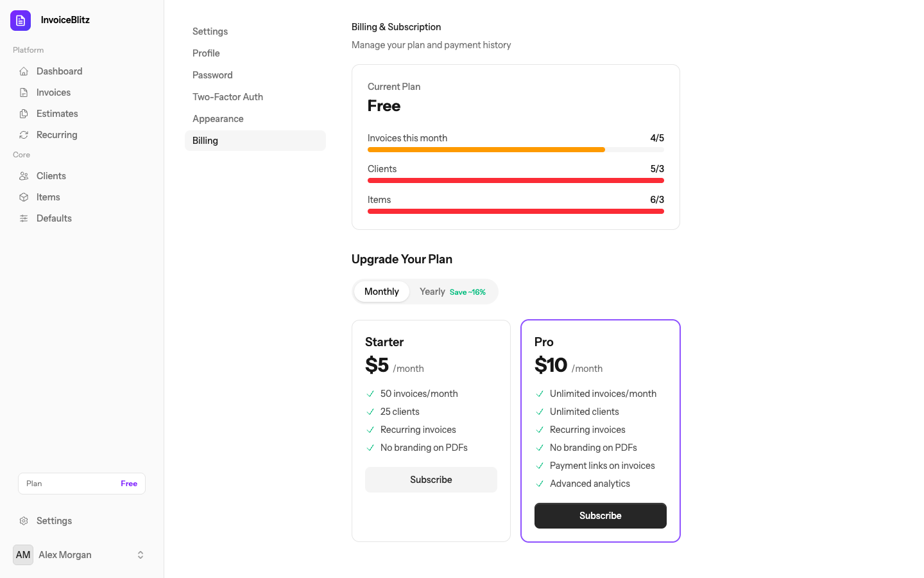The image size is (924, 578).
Task: Open Estimates using its sidebar icon
Action: click(x=24, y=113)
